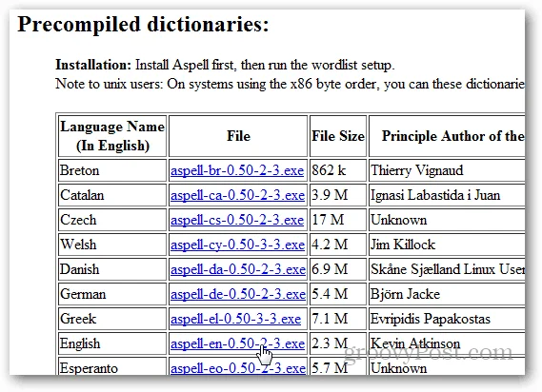Viewport: 542px width, 392px height.
Task: Select the 'Language Name (In English)' column header
Action: click(112, 136)
